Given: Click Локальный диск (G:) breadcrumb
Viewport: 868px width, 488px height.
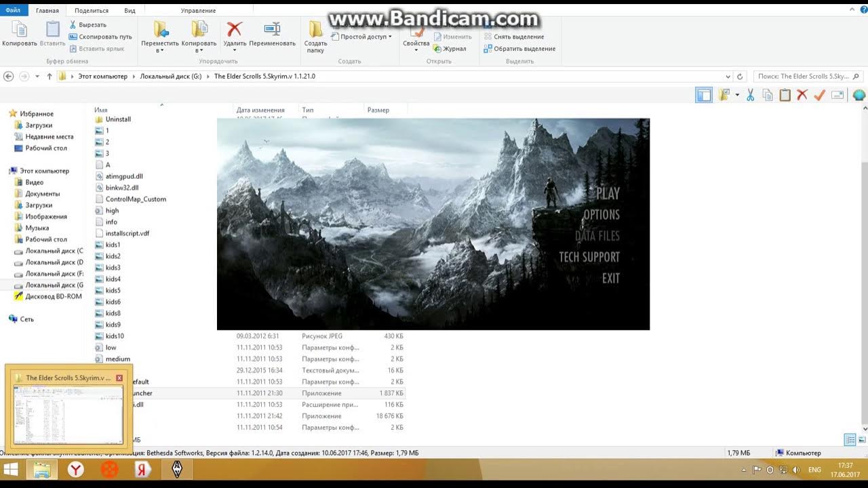Looking at the screenshot, I should (x=171, y=77).
